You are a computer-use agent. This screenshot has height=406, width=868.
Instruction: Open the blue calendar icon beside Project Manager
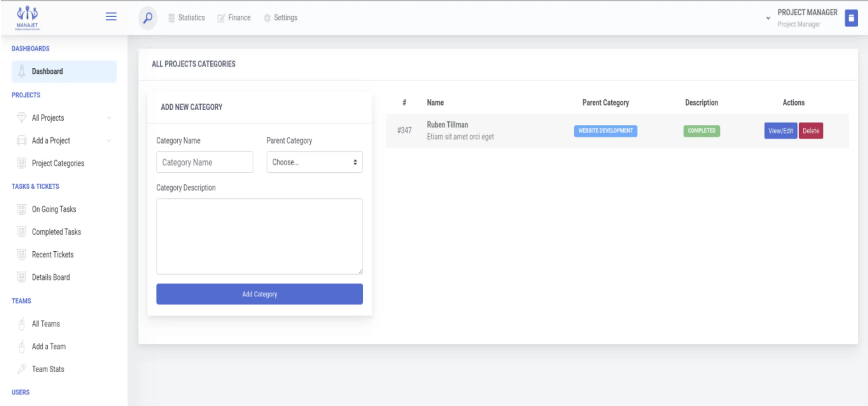point(851,18)
